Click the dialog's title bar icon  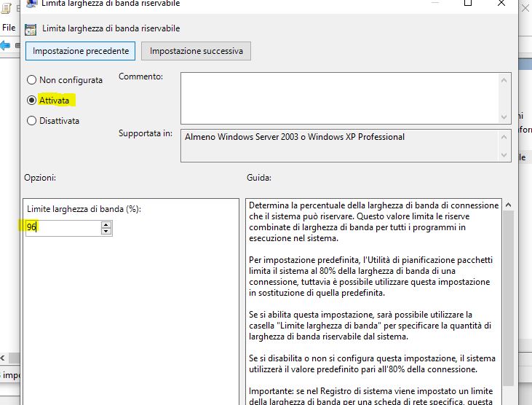31,4
